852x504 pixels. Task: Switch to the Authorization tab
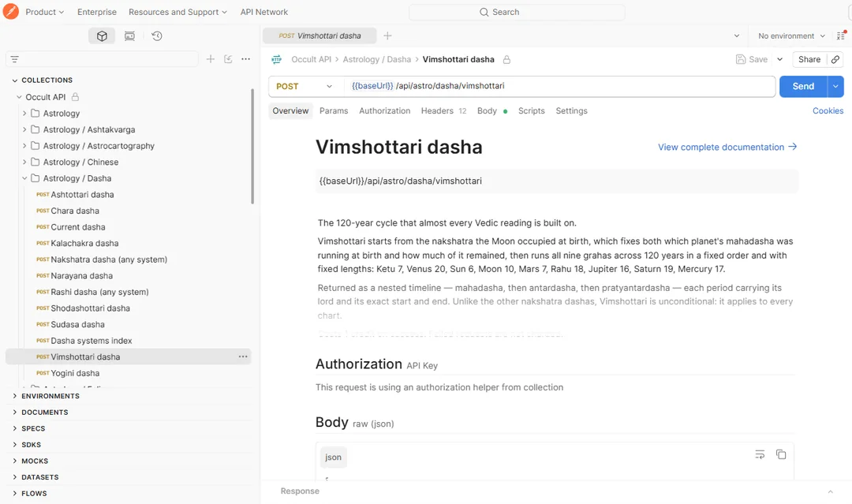[x=385, y=110]
